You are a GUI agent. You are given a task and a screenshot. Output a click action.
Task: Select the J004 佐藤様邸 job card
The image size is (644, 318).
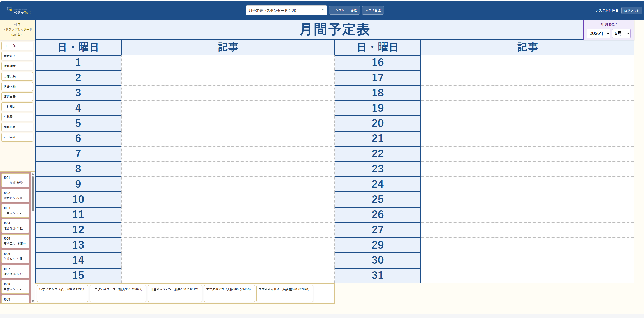tap(15, 226)
